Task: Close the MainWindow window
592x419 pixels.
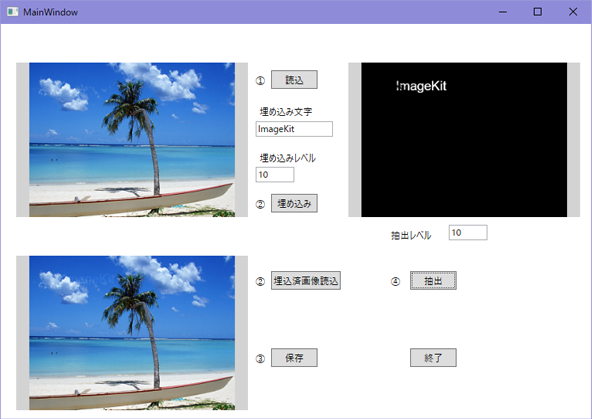Action: pos(573,12)
